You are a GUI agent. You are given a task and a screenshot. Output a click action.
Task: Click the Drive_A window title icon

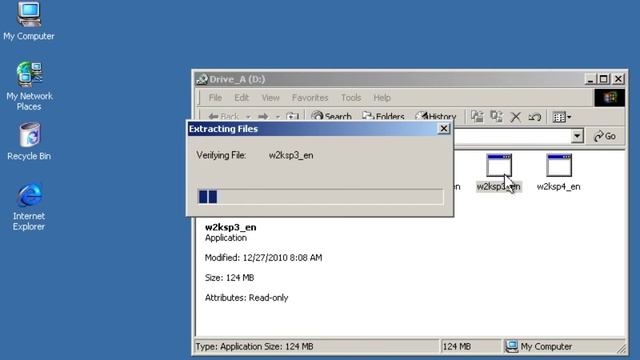[202, 79]
